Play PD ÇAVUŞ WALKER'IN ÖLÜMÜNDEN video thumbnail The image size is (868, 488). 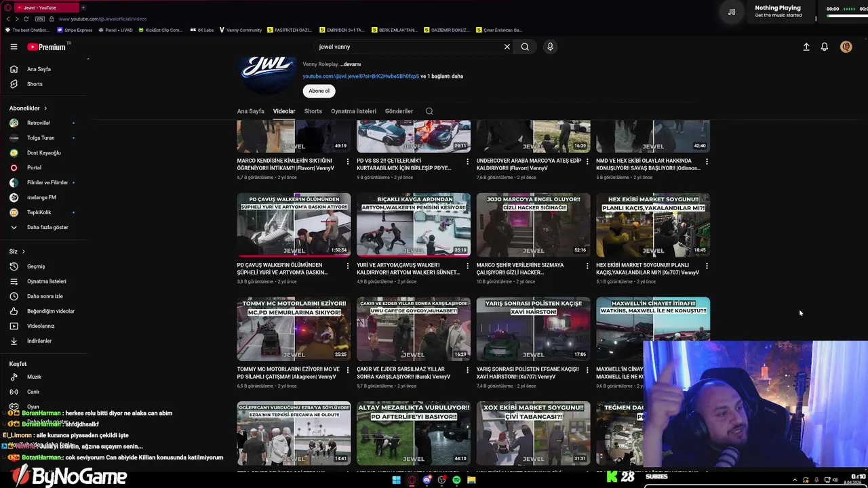[x=294, y=225]
